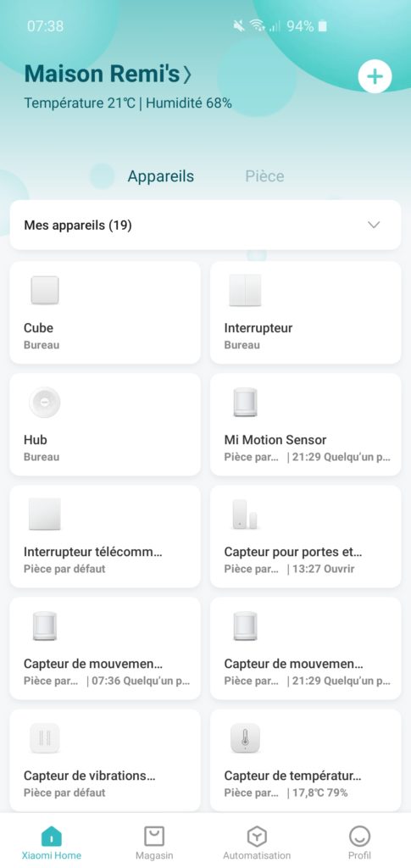Go to the Automatisation tab
This screenshot has height=868, width=411.
coord(257,843)
